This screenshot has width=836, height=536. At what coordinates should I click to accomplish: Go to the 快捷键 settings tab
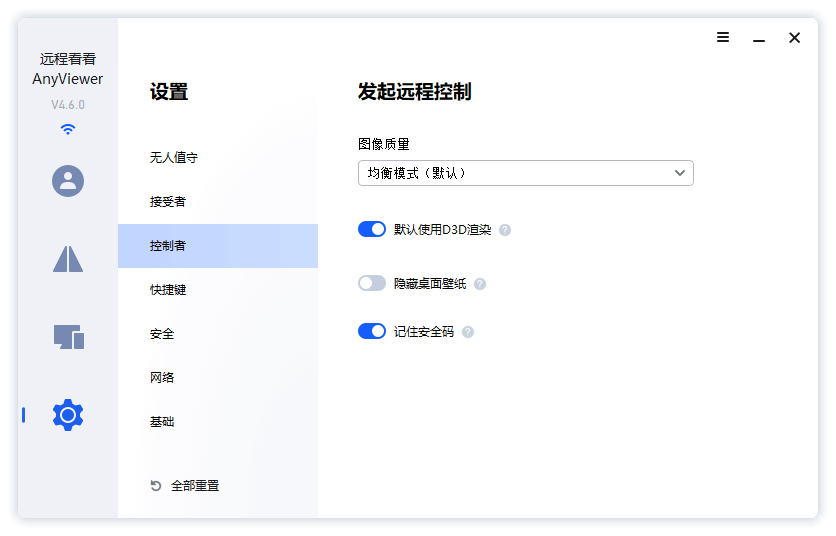pyautogui.click(x=168, y=290)
